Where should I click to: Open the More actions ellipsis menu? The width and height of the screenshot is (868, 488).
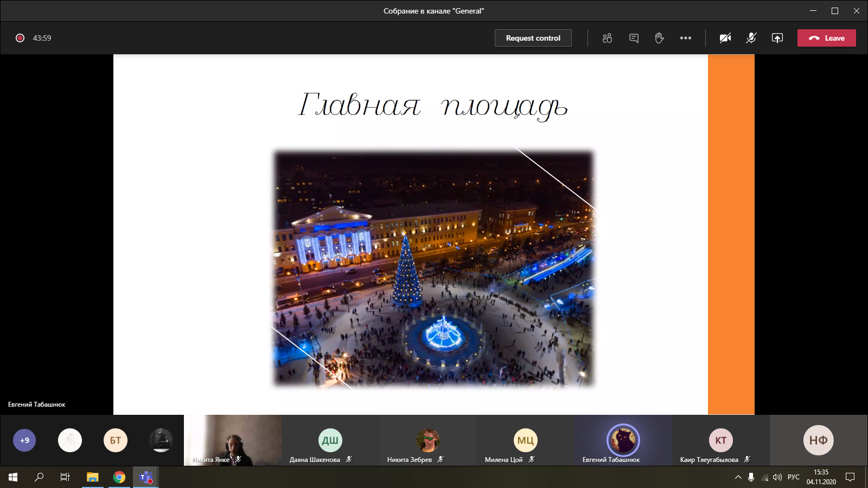tap(686, 38)
